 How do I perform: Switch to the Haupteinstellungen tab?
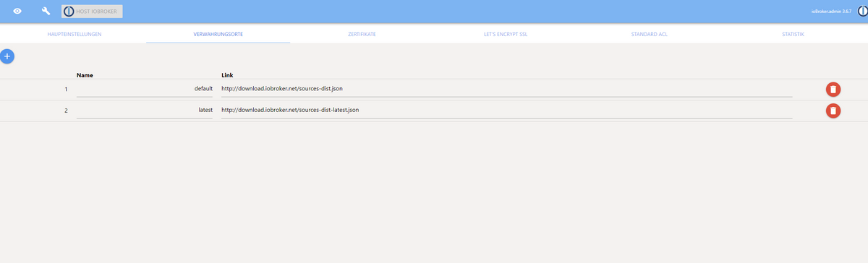(x=75, y=34)
